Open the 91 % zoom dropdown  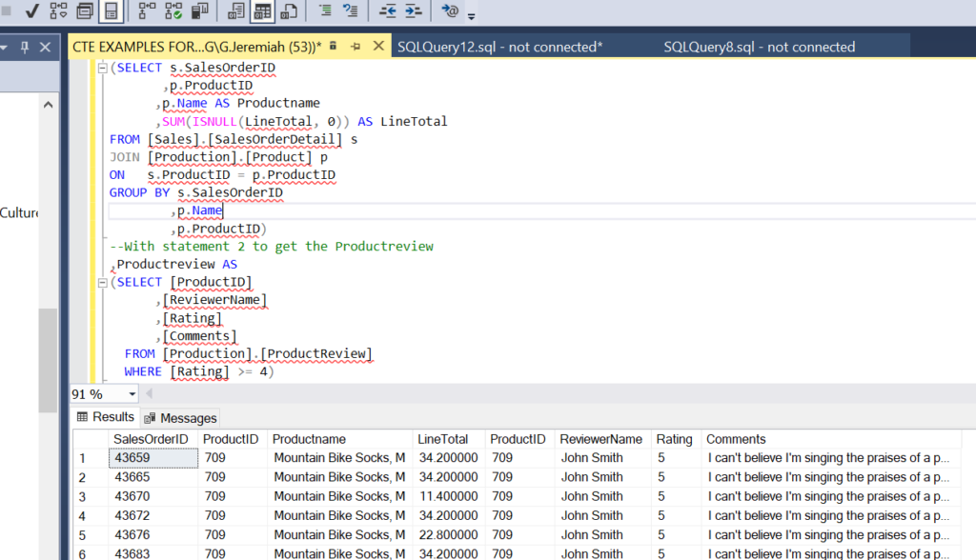(x=130, y=395)
